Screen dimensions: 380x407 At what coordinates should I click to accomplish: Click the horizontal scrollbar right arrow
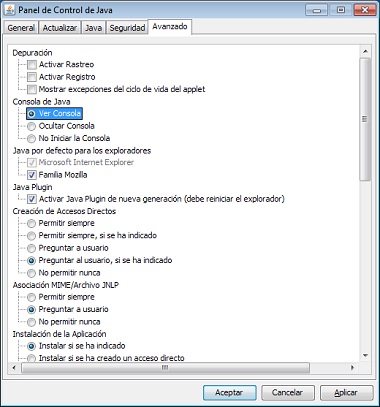(352, 368)
